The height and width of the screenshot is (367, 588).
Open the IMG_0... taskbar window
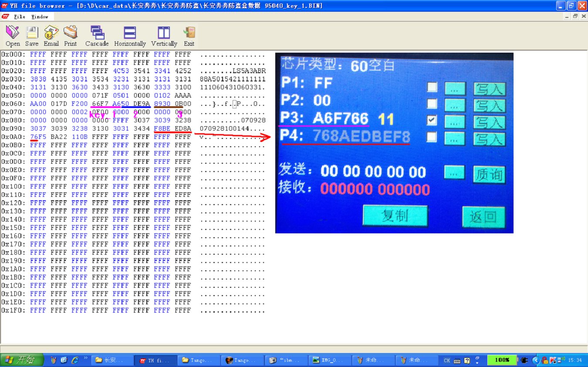tap(330, 360)
